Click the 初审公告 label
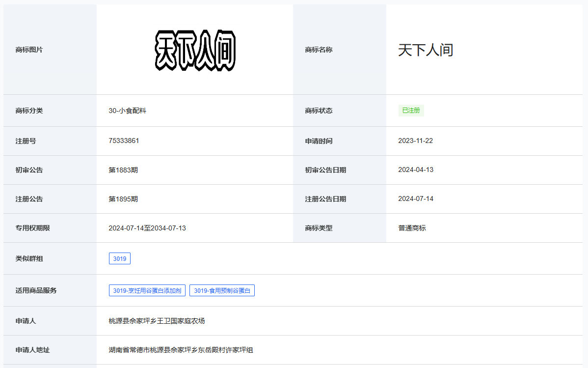 coord(29,170)
